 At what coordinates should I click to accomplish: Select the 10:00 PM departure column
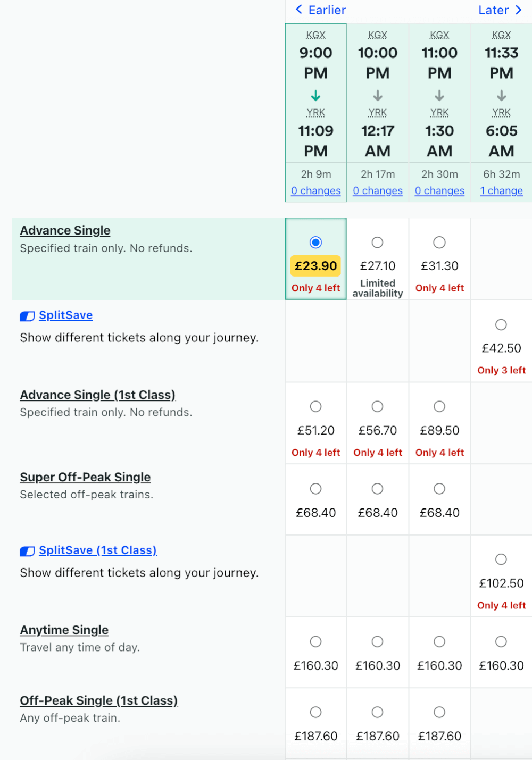(x=378, y=93)
